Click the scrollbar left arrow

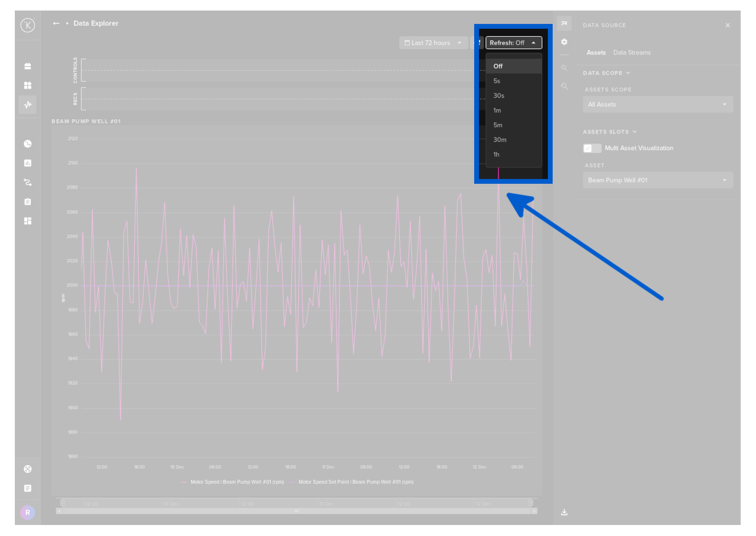59,511
